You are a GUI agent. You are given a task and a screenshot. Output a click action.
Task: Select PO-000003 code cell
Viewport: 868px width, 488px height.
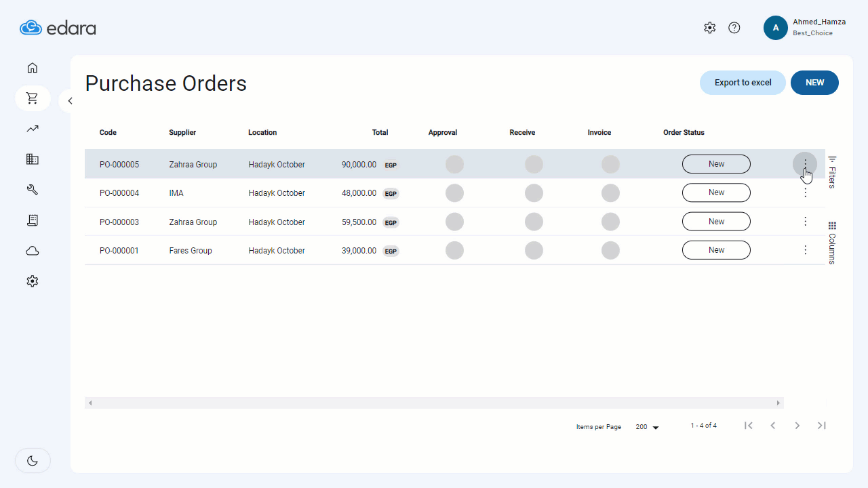coord(119,222)
